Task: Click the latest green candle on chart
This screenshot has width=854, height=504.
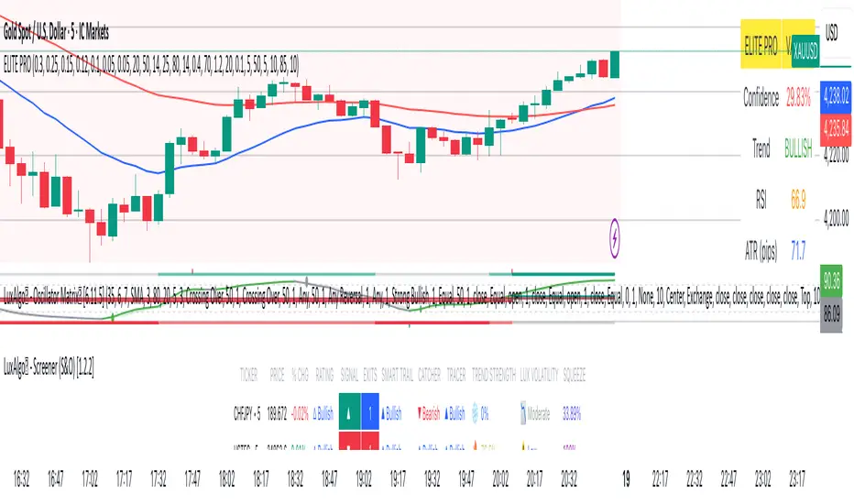Action: tap(614, 64)
